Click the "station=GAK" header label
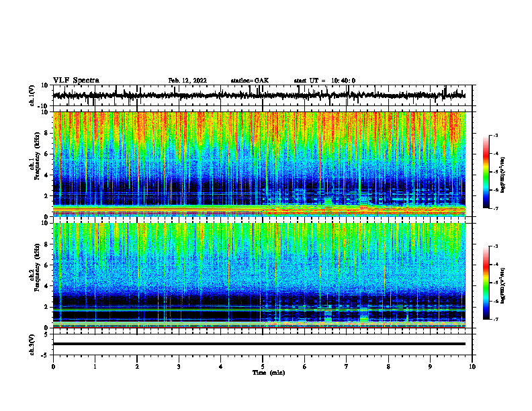This screenshot has width=532, height=411. click(250, 81)
